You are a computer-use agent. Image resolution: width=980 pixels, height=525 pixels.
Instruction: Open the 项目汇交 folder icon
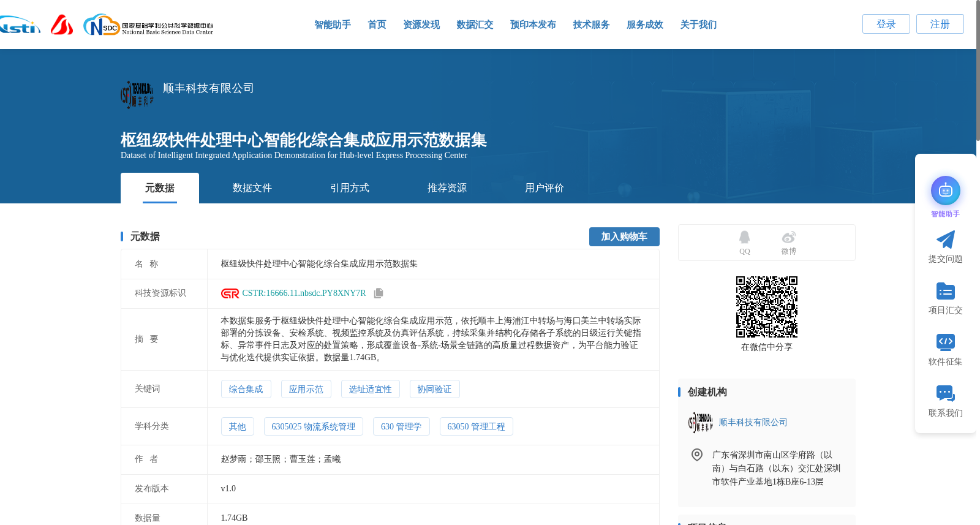(x=945, y=291)
